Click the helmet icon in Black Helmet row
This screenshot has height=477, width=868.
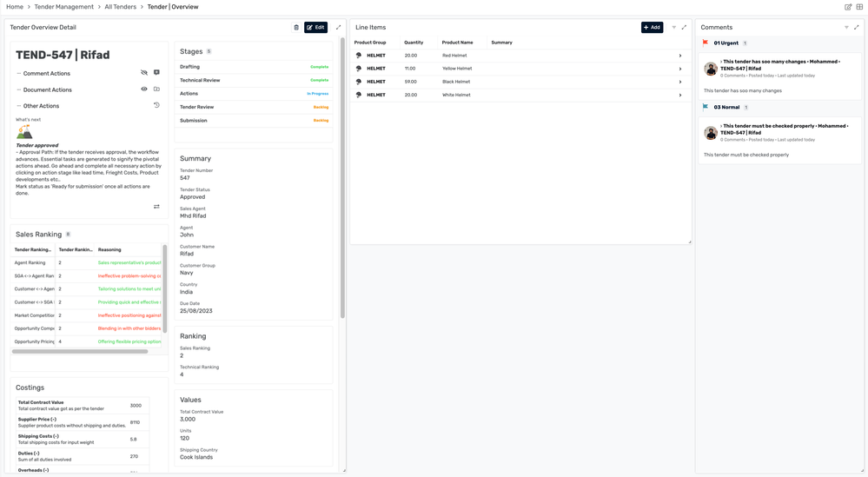pos(359,82)
